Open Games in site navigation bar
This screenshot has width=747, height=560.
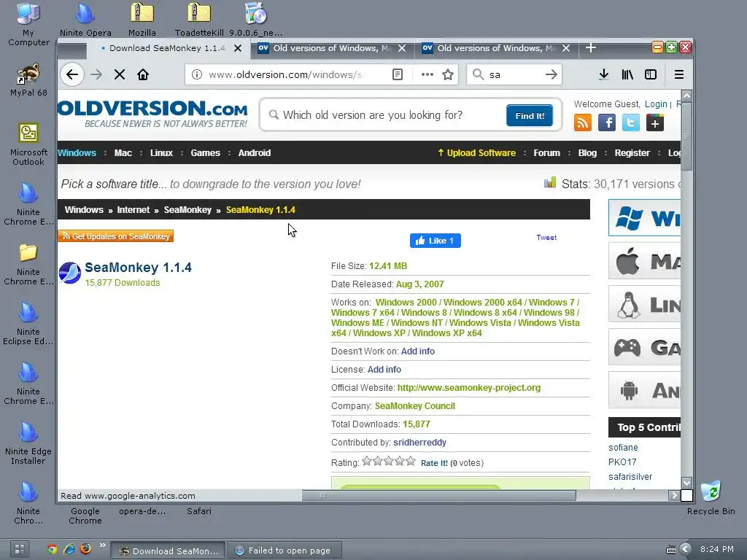click(x=205, y=153)
